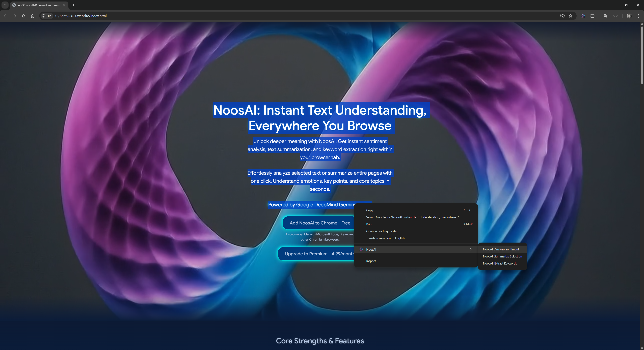Go to the home page via the house icon
The height and width of the screenshot is (350, 644).
33,16
